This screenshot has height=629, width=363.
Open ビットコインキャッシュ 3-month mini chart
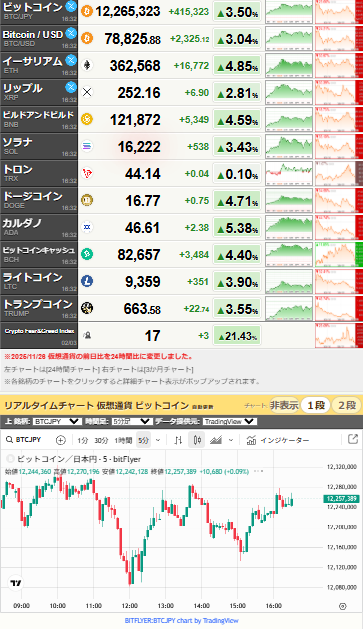tap(339, 254)
